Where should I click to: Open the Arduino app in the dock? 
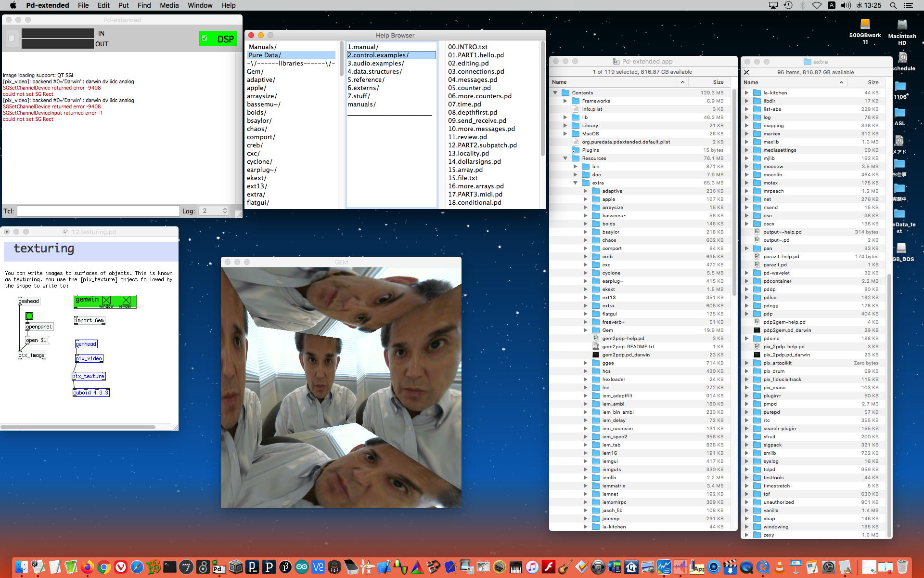(302, 567)
